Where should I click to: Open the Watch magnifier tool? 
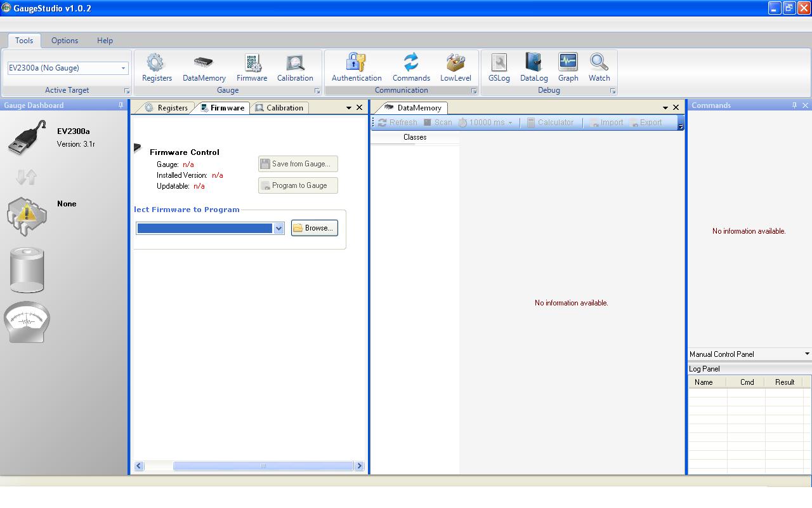coord(599,68)
